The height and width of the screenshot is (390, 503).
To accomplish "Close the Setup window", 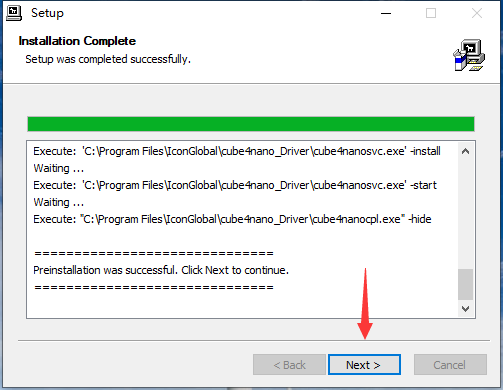I will [x=477, y=13].
